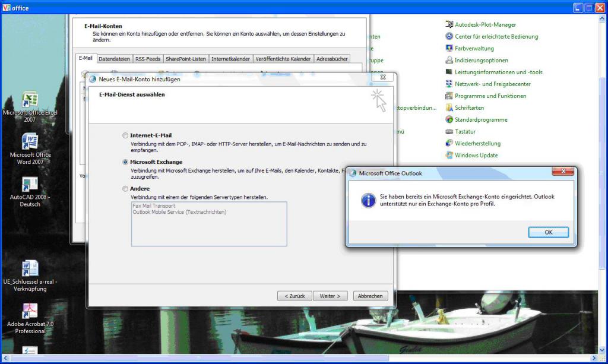
Task: Click the Autodesk-Plot-Manager icon
Action: click(x=449, y=24)
